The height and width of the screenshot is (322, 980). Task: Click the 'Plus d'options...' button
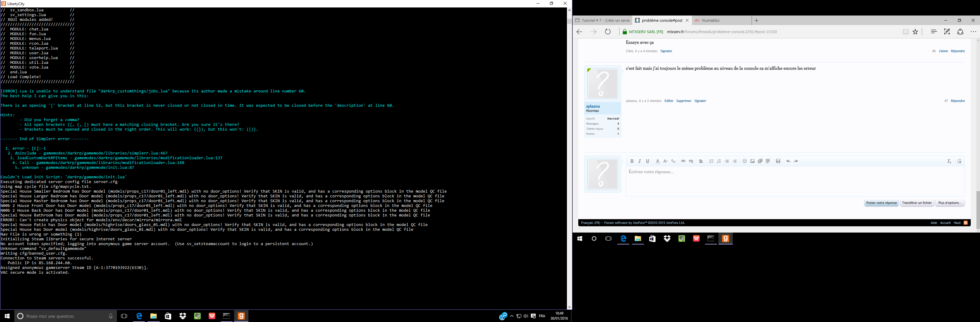click(950, 203)
